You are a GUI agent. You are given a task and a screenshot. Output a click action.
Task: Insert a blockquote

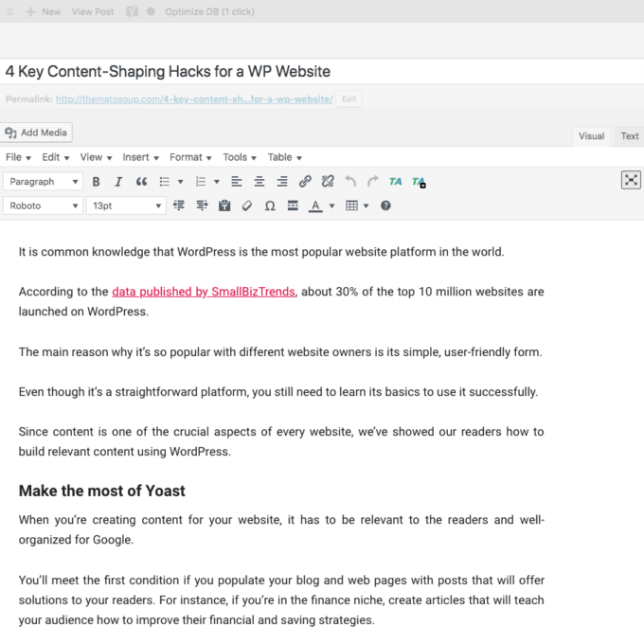142,181
